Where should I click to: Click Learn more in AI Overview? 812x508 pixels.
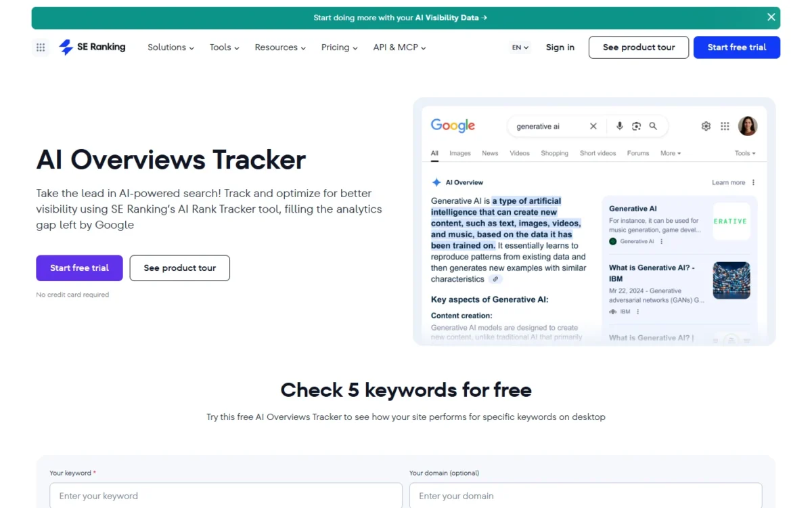coord(728,182)
